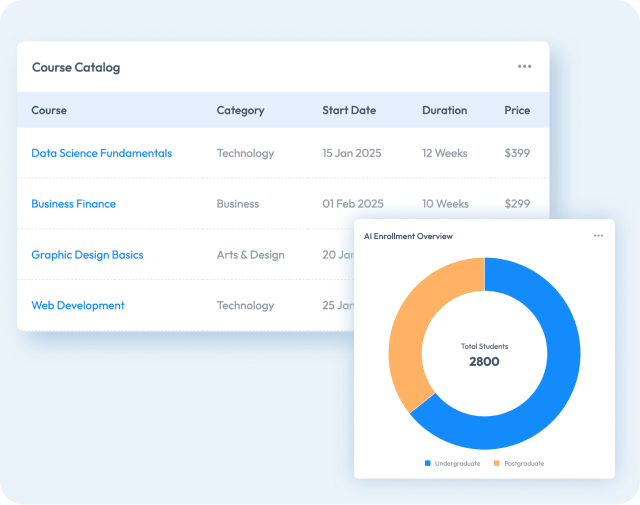Sort by the Start Date column header
The width and height of the screenshot is (640, 505).
click(349, 110)
